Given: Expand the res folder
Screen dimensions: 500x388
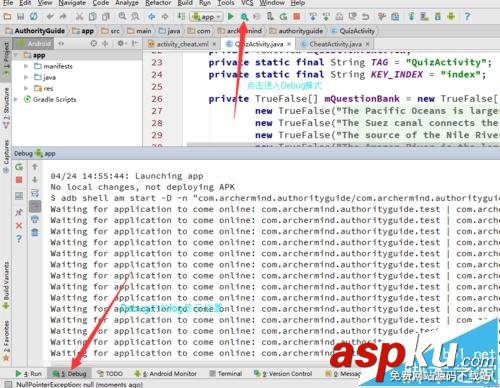Looking at the screenshot, I should tap(26, 88).
